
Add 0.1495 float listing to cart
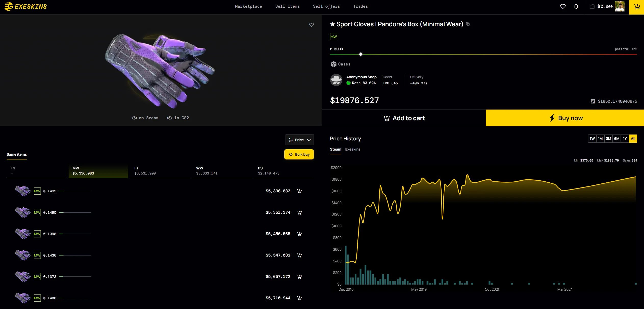click(x=299, y=191)
